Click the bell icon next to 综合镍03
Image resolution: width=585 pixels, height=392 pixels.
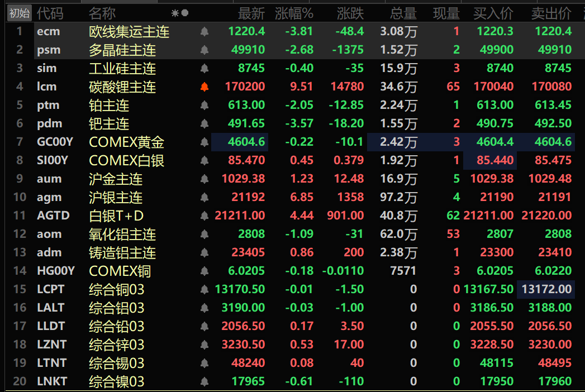click(x=204, y=382)
